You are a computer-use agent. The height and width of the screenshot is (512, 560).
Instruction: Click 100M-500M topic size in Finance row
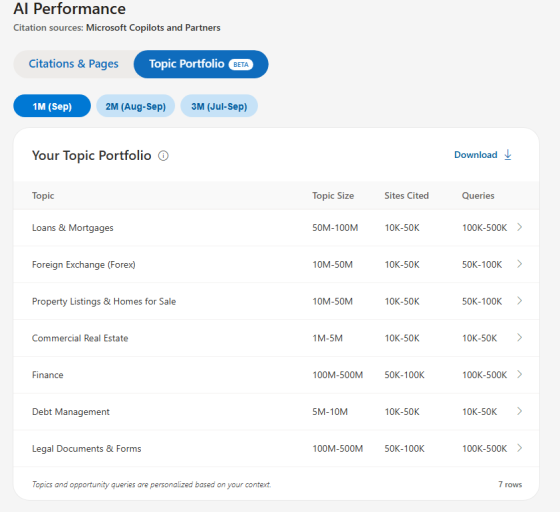tap(338, 375)
